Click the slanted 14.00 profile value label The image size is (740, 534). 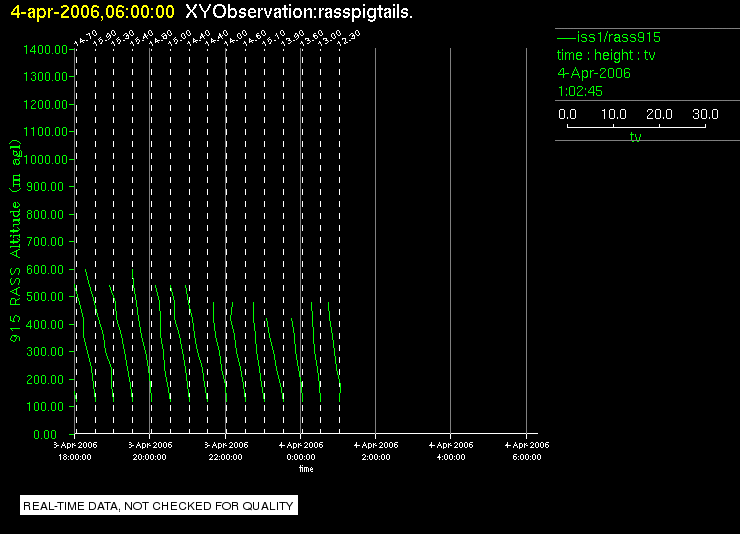pos(235,38)
